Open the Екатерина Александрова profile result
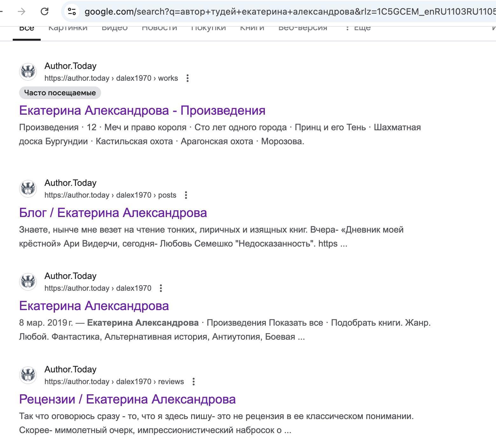This screenshot has width=496, height=448. [94, 306]
